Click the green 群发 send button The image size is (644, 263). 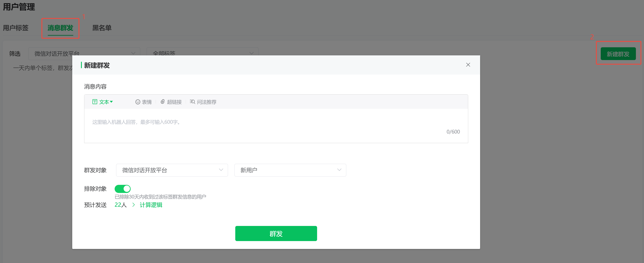point(276,234)
